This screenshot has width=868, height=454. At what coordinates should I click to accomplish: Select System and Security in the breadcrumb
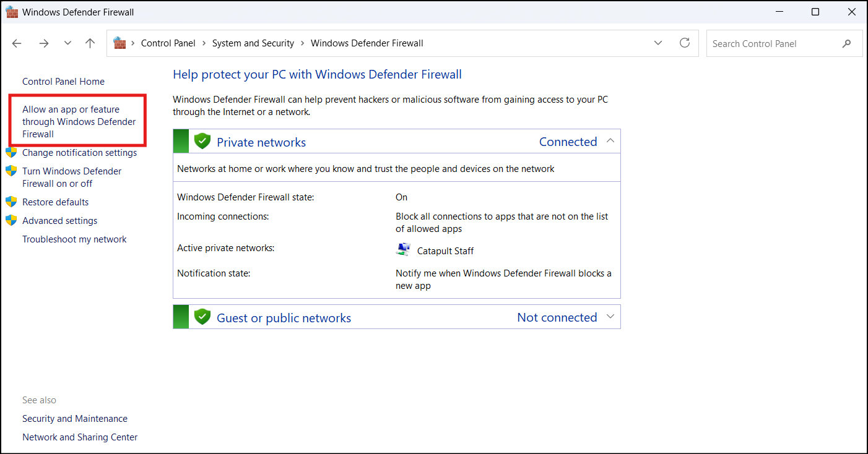(253, 43)
